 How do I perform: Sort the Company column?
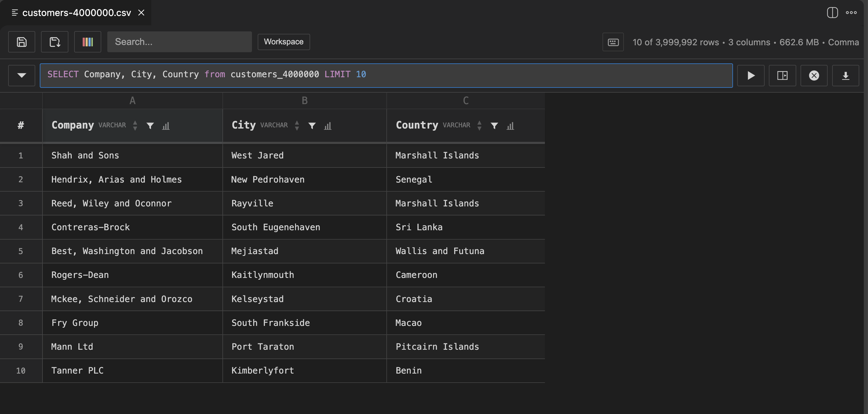(135, 126)
